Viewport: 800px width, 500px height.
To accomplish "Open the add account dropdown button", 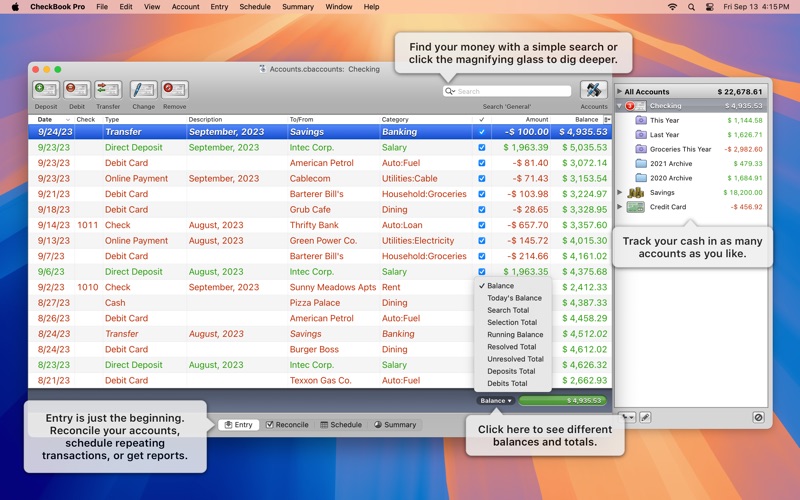I will [627, 417].
